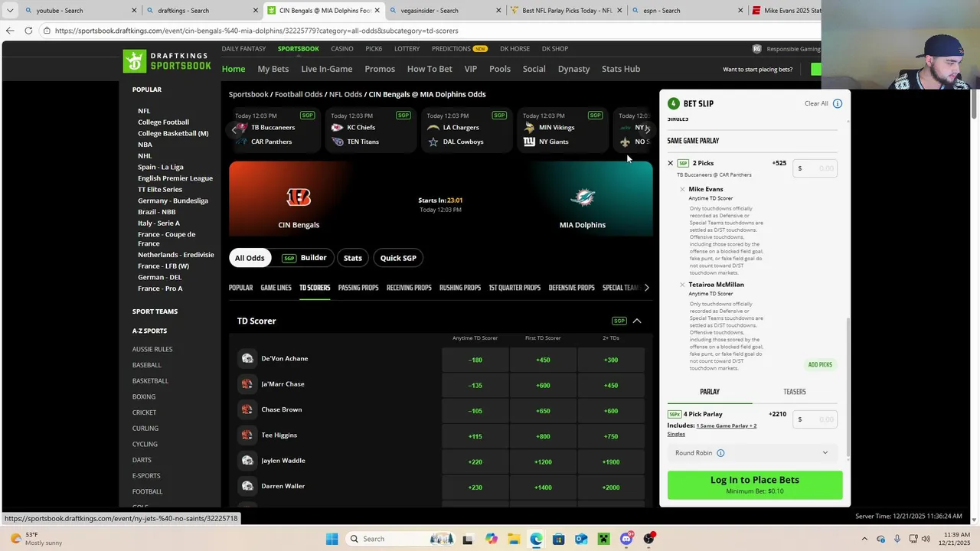Screen dimensions: 980x551
Task: Reload the page with browser refresh
Action: (28, 31)
